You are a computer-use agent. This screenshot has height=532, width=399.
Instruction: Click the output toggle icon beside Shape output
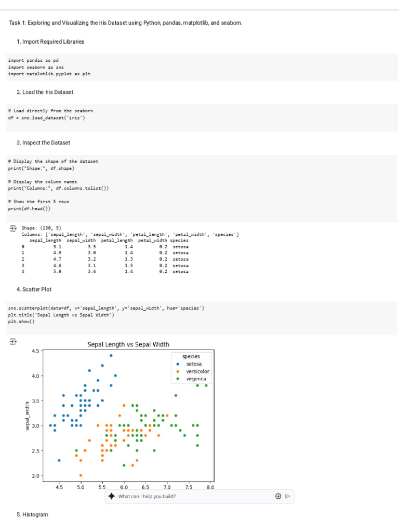click(x=13, y=229)
